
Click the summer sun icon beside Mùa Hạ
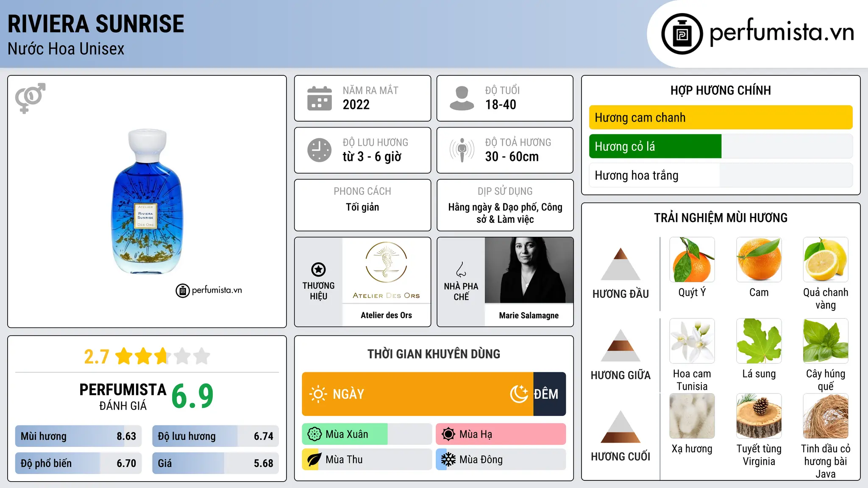(448, 434)
